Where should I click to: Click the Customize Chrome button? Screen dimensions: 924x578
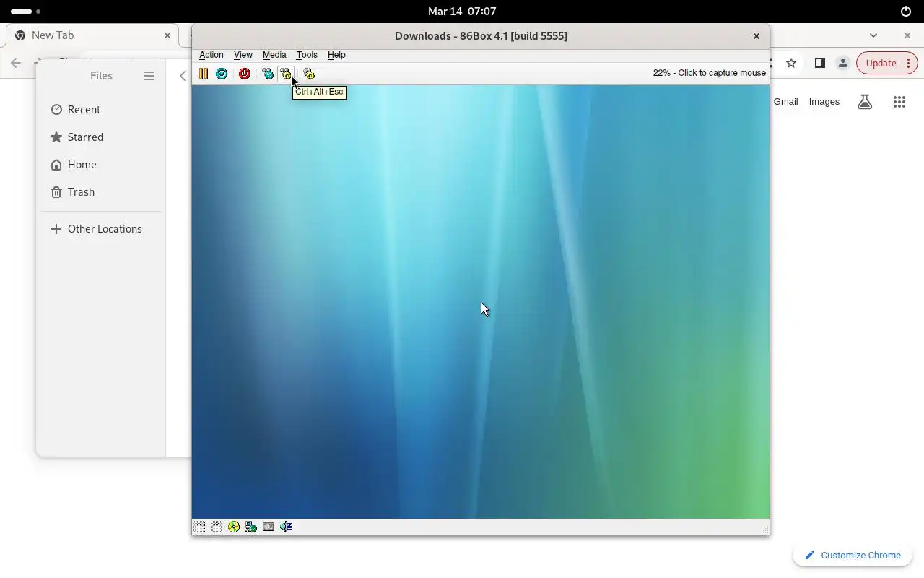pyautogui.click(x=853, y=555)
